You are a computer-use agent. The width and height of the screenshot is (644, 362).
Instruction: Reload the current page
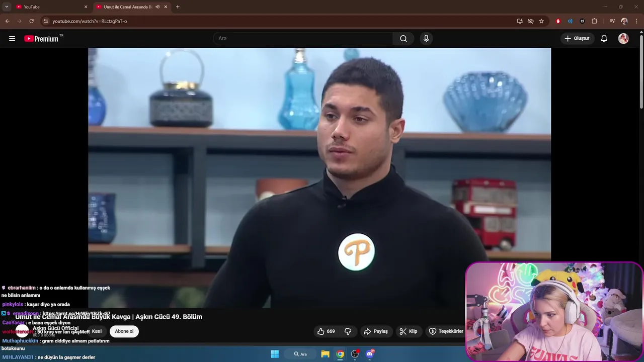click(x=31, y=21)
